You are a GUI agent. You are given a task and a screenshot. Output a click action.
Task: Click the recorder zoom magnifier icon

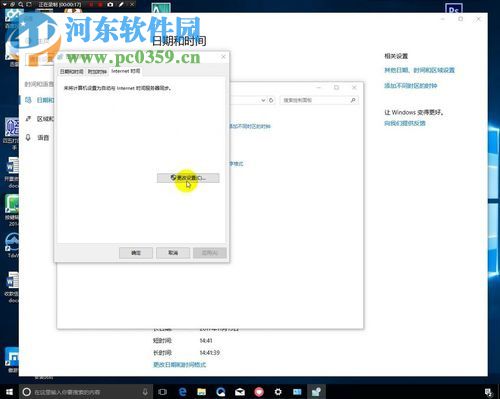pos(21,5)
